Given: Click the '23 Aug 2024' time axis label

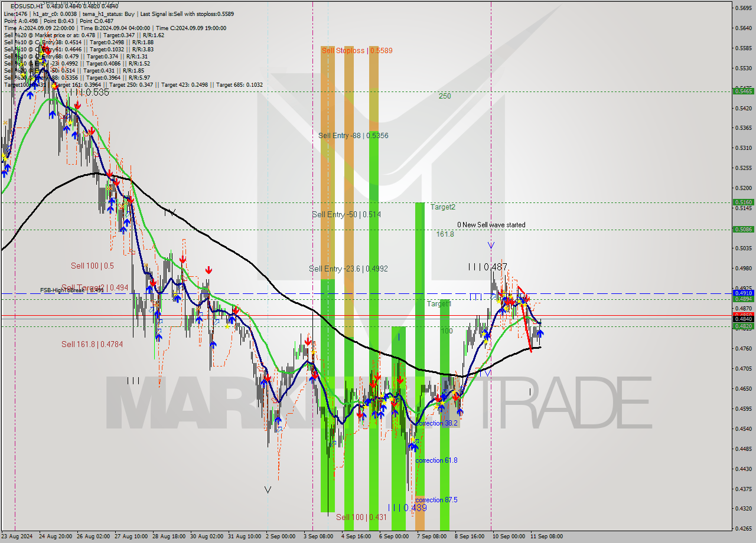Looking at the screenshot, I should 18,537.
